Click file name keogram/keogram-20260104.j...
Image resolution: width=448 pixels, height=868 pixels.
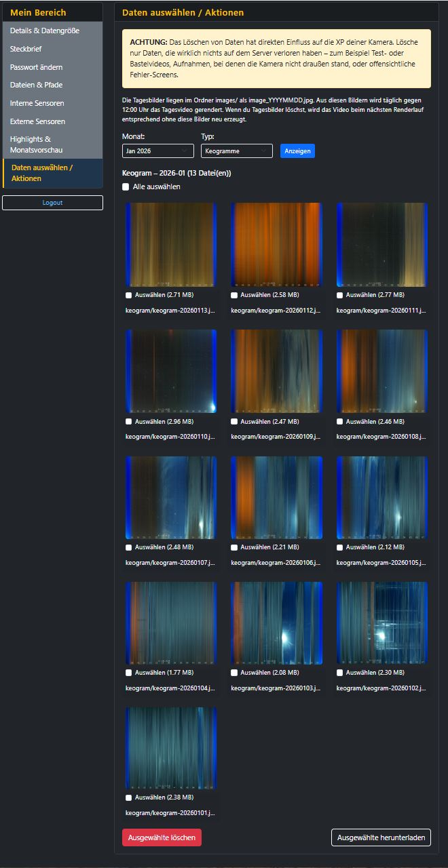170,688
